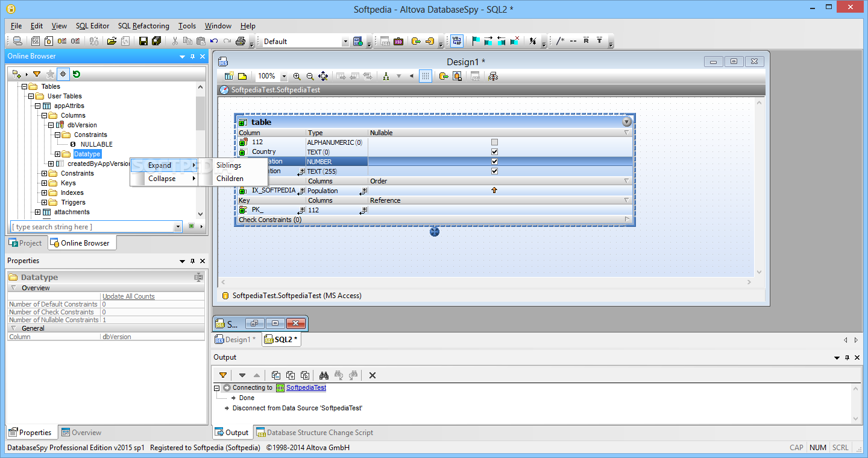The height and width of the screenshot is (458, 868).
Task: Click the Save All icon
Action: click(x=157, y=41)
